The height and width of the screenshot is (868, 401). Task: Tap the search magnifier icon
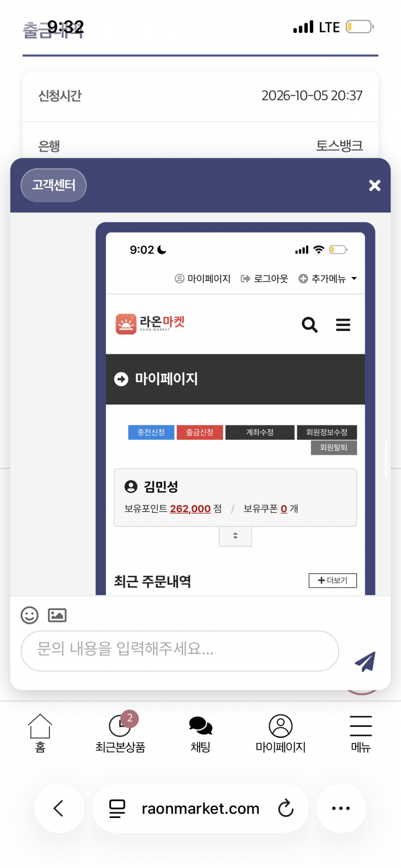click(309, 325)
